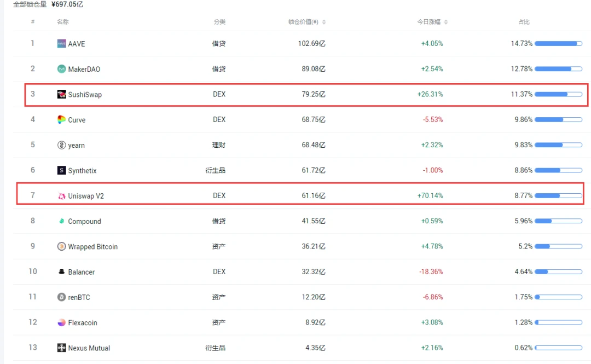Open the AAVE project name
Image resolution: width=591 pixels, height=364 pixels.
(x=77, y=44)
